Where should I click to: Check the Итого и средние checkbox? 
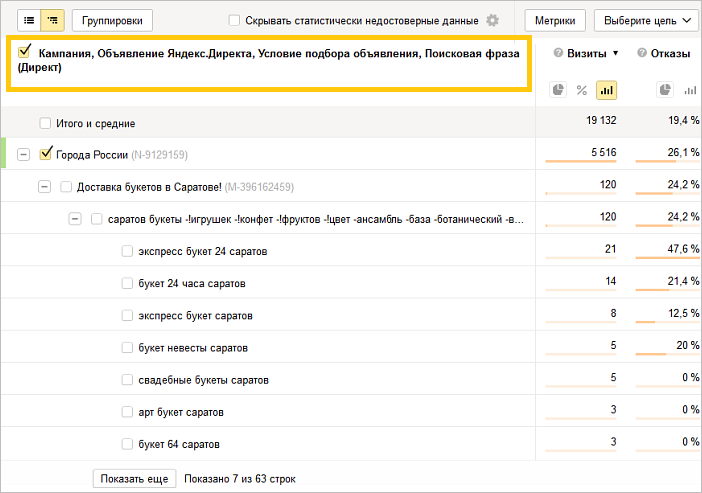click(45, 123)
